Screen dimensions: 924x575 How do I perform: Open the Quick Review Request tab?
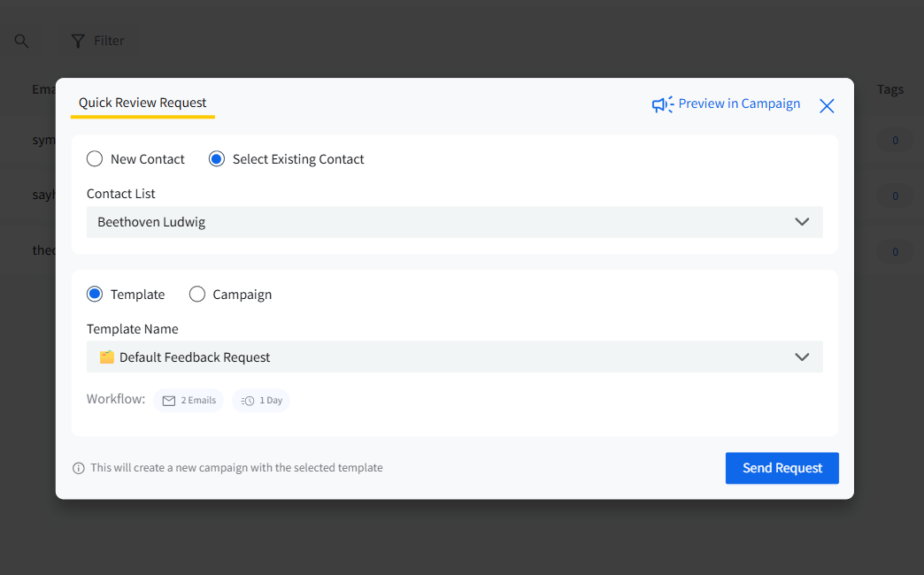click(x=142, y=103)
